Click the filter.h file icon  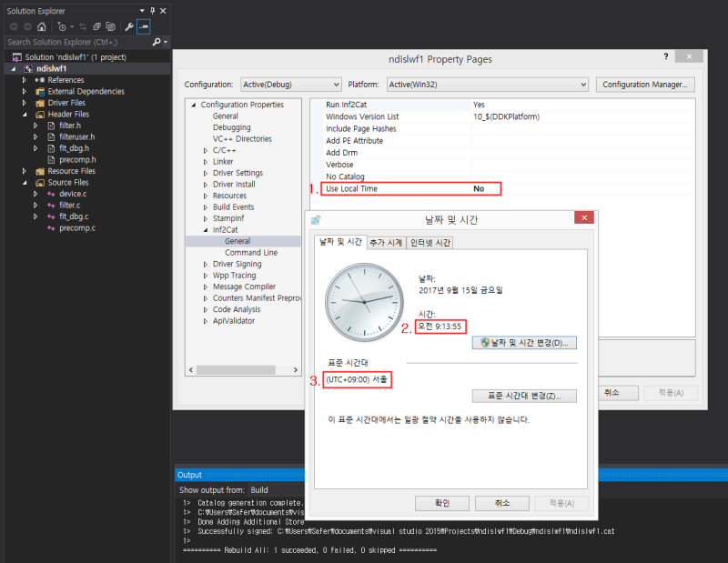pos(52,126)
